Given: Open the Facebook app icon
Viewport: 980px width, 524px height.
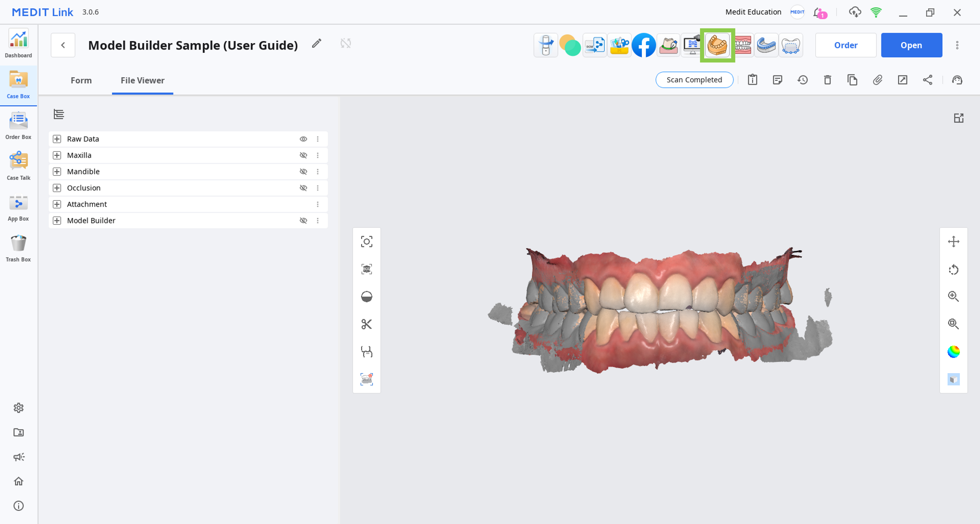Looking at the screenshot, I should (x=644, y=45).
